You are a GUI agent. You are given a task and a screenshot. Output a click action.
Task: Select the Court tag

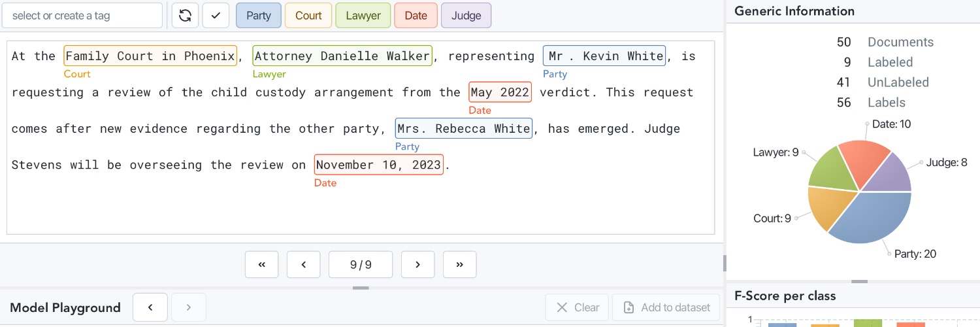coord(308,16)
